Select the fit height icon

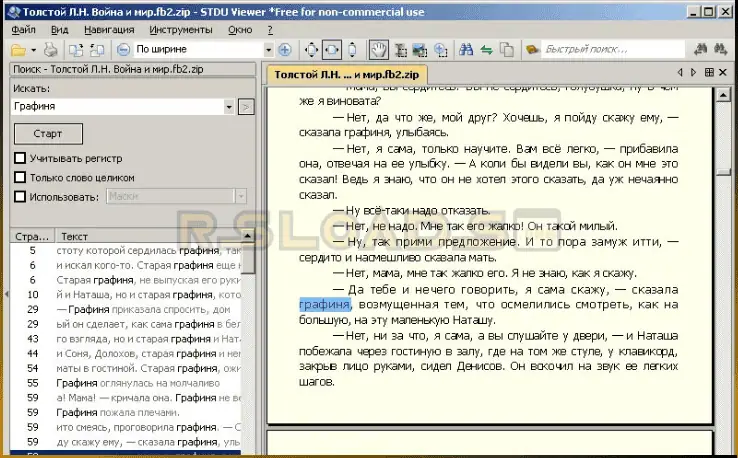352,50
